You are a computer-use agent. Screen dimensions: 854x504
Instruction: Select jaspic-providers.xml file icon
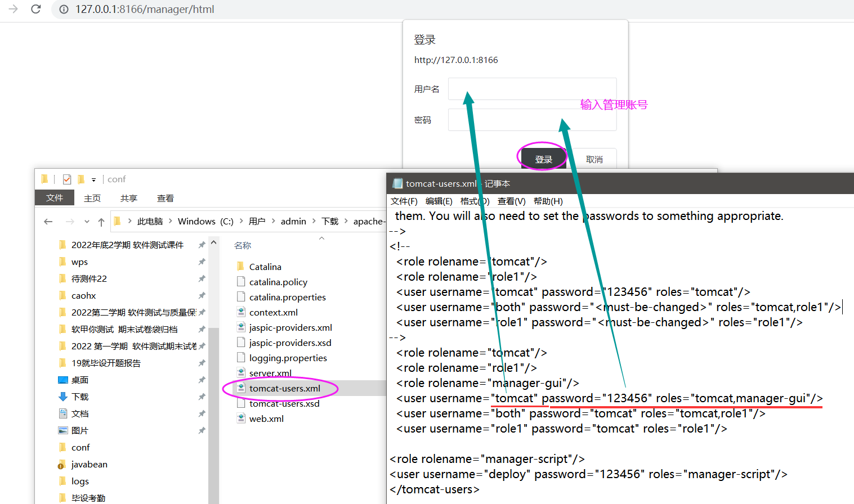241,327
